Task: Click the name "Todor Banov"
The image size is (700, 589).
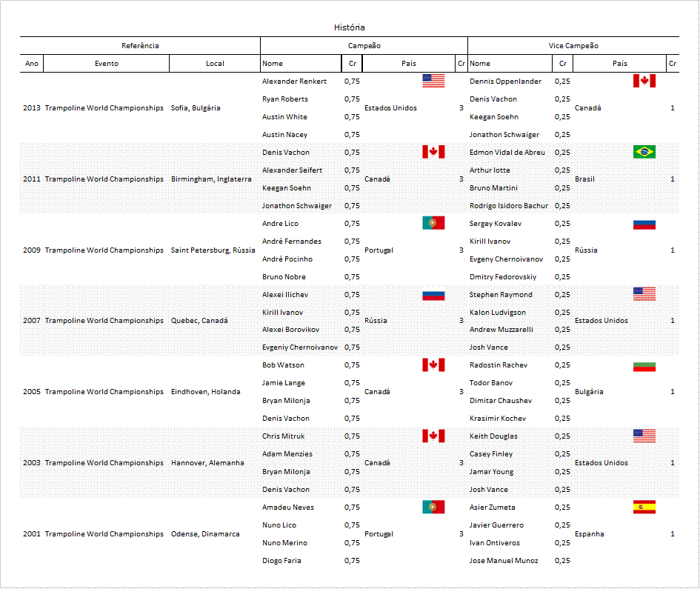Action: (491, 383)
